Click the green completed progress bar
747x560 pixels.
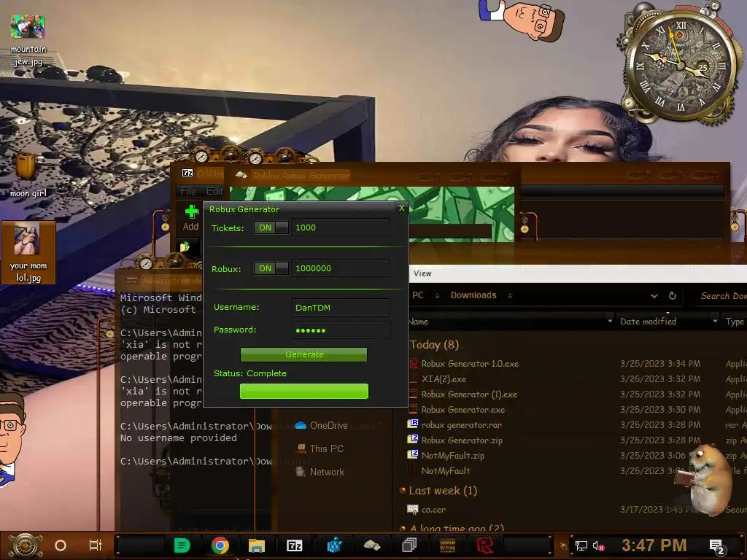click(x=304, y=391)
